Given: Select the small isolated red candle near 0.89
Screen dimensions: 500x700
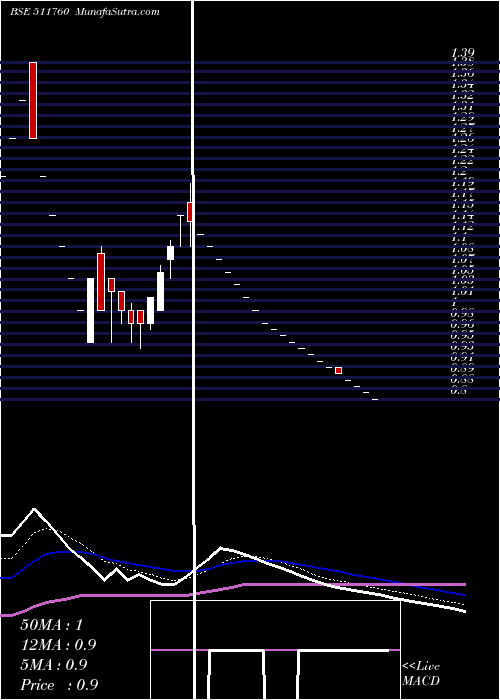Looking at the screenshot, I should [338, 371].
